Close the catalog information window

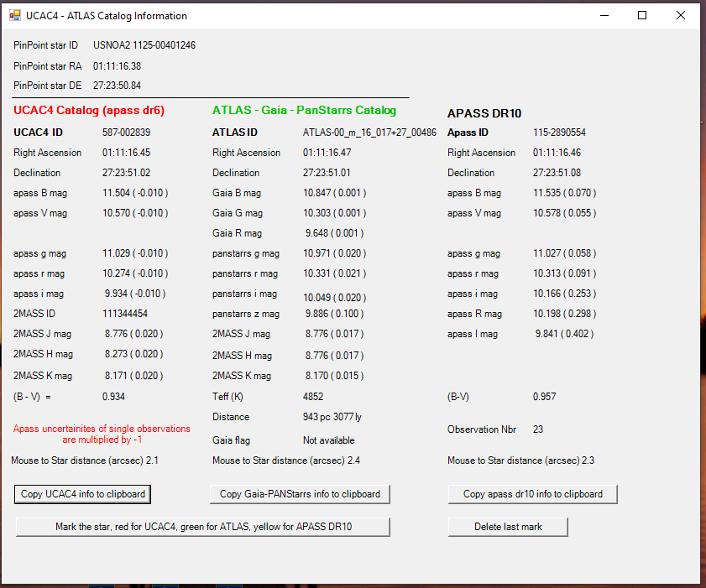[681, 16]
